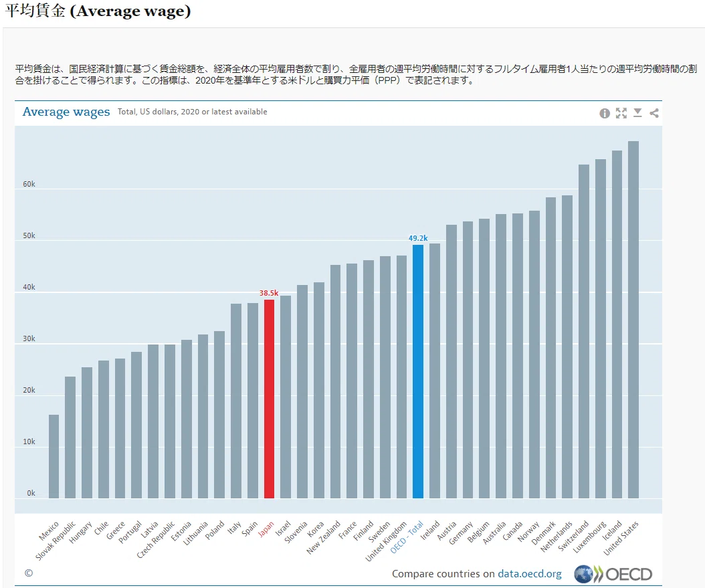Click the Iceland axis label
Screen dimensions: 705x588
[x=613, y=530]
